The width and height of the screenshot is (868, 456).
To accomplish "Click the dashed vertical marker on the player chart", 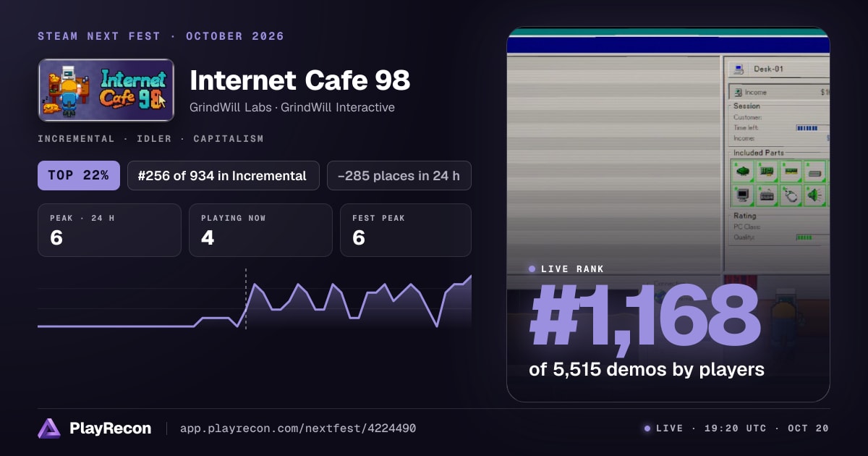I will [x=246, y=299].
